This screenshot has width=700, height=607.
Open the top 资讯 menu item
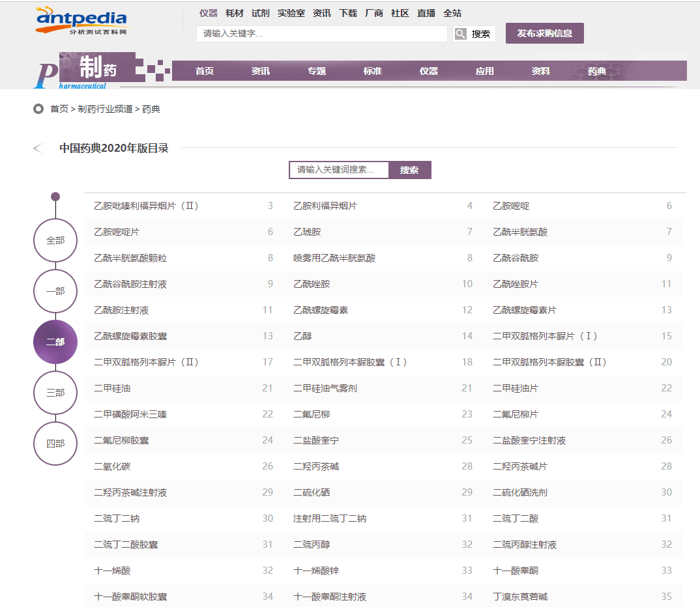pyautogui.click(x=322, y=13)
